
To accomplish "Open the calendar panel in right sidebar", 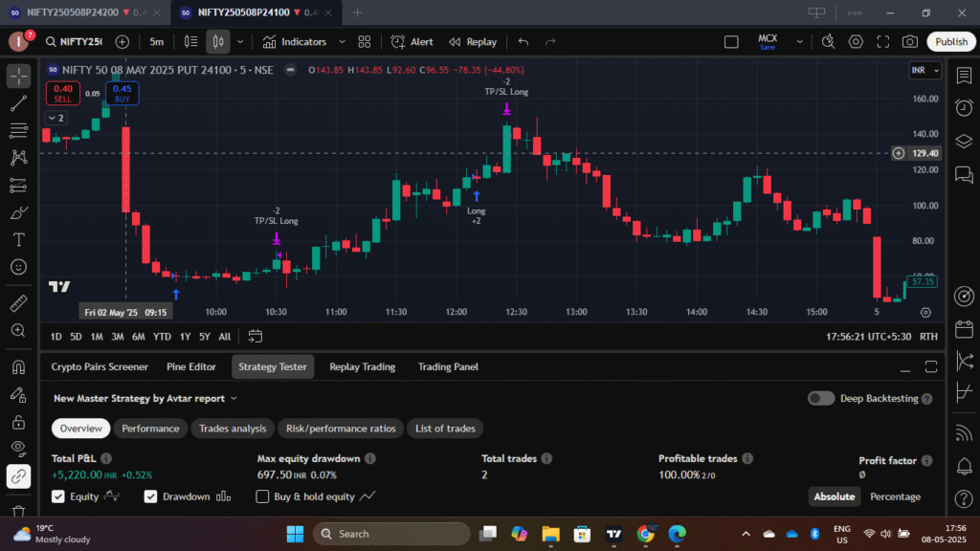I will tap(964, 329).
